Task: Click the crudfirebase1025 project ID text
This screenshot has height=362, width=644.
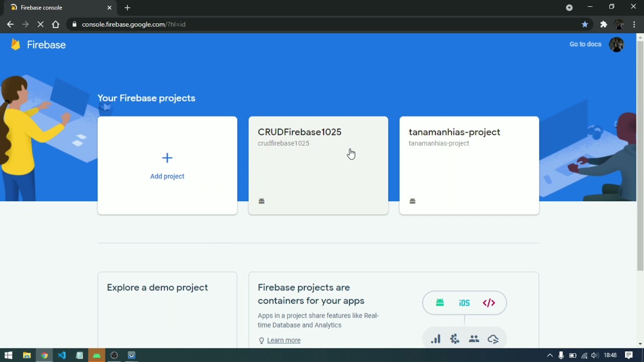Action: coord(283,143)
